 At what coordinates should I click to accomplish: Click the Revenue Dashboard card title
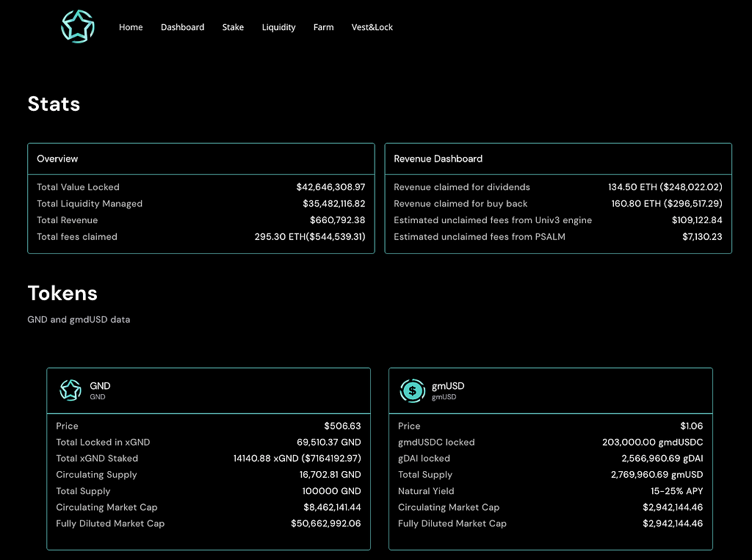pyautogui.click(x=438, y=159)
